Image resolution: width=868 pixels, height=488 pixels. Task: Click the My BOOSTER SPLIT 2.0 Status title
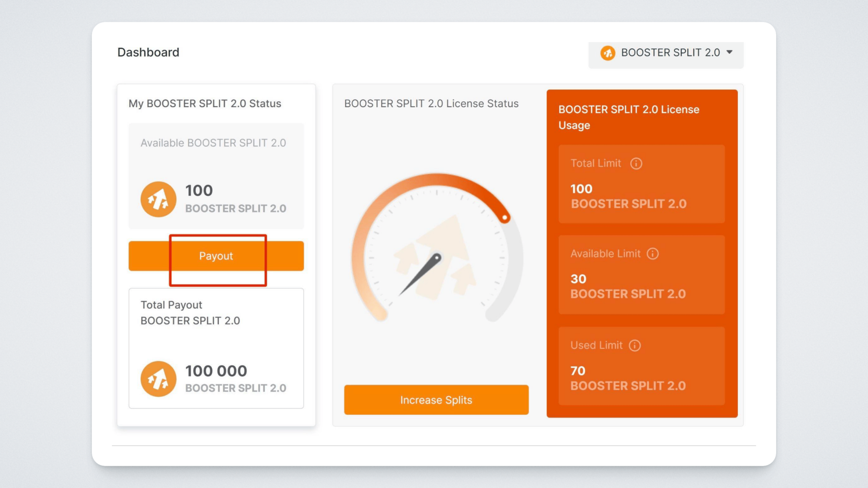[205, 103]
